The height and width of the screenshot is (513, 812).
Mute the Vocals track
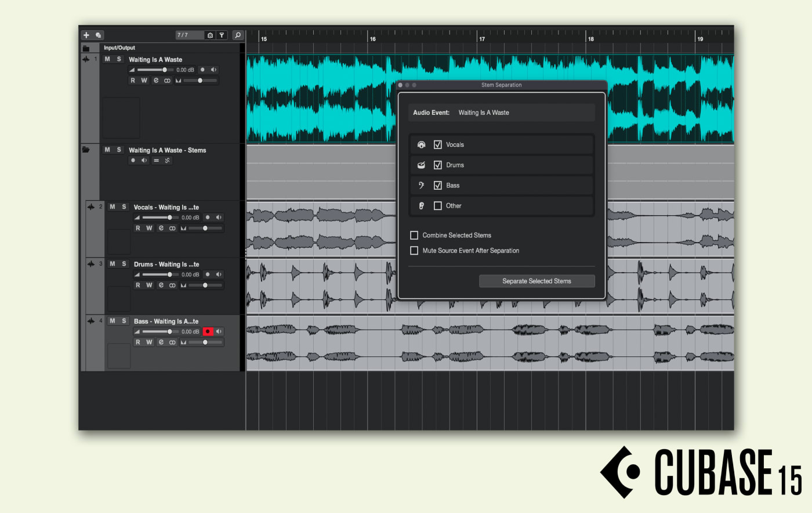(113, 207)
